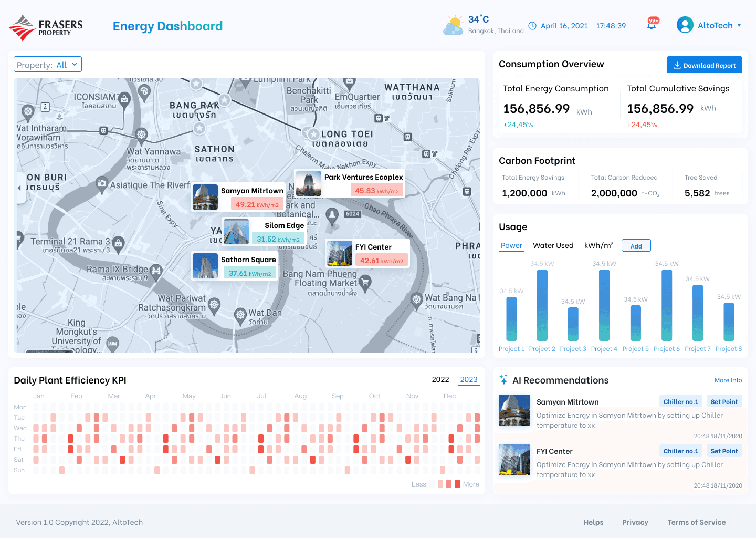Click Bang Nam Phueng Floating Market pin
Image resolution: width=756 pixels, height=538 pixels.
(x=365, y=283)
